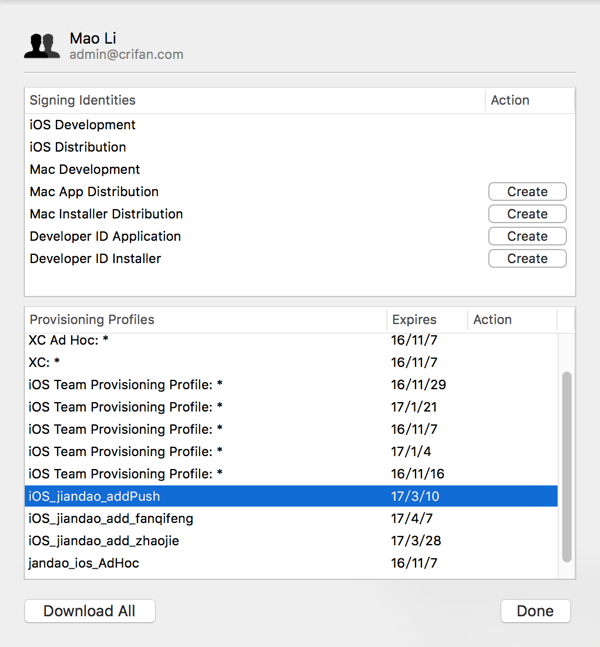Viewport: 600px width, 647px height.
Task: Select the profile expiring 16/11/29
Action: pyautogui.click(x=125, y=385)
